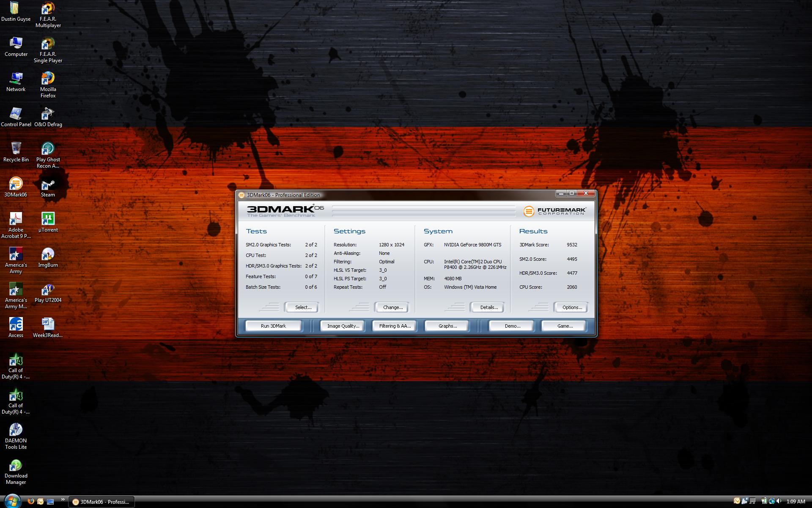Image resolution: width=812 pixels, height=508 pixels.
Task: Click the Filtering & AA... button
Action: click(395, 326)
